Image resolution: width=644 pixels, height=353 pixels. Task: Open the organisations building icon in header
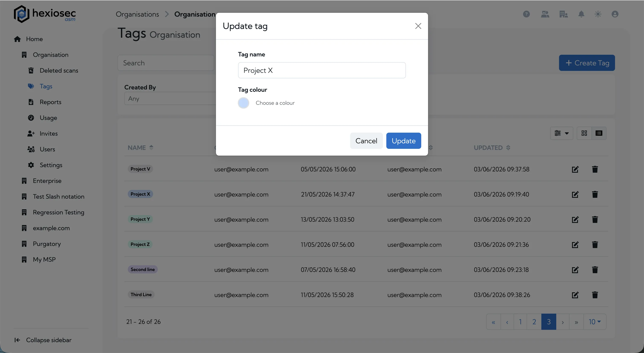(x=563, y=14)
